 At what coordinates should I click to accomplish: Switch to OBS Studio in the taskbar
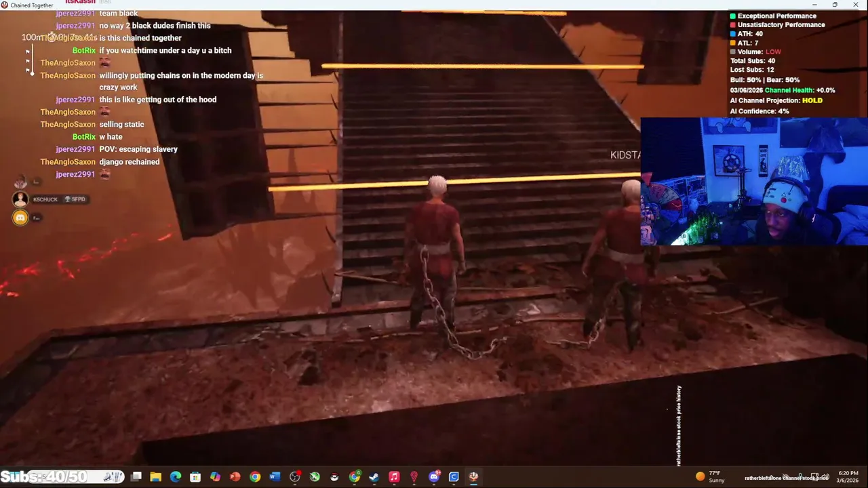[x=294, y=476]
